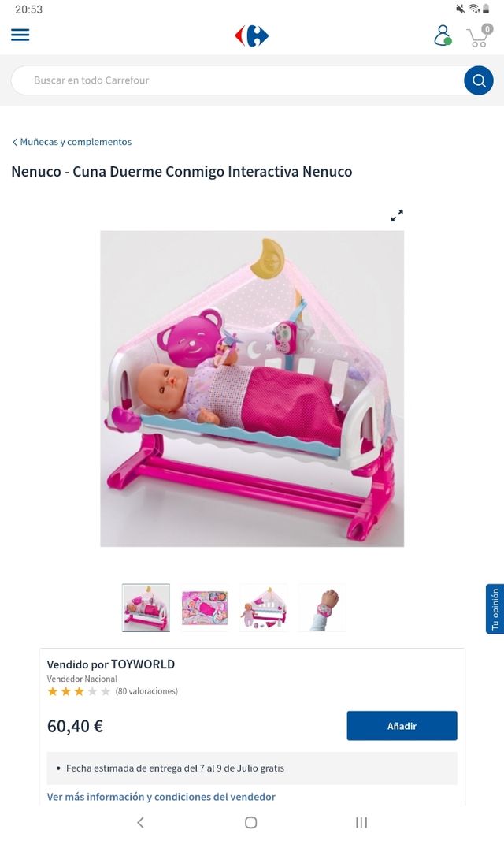Focus the Buscar en todo Carrefour field

pyautogui.click(x=237, y=80)
